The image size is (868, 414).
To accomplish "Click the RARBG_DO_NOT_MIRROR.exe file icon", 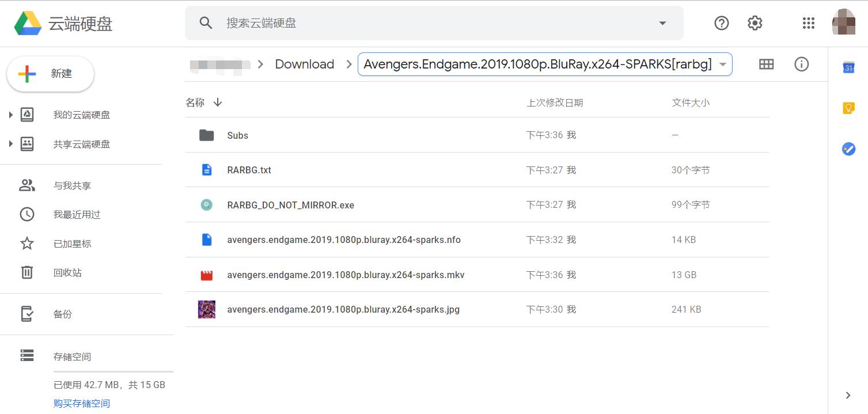I will [x=206, y=204].
